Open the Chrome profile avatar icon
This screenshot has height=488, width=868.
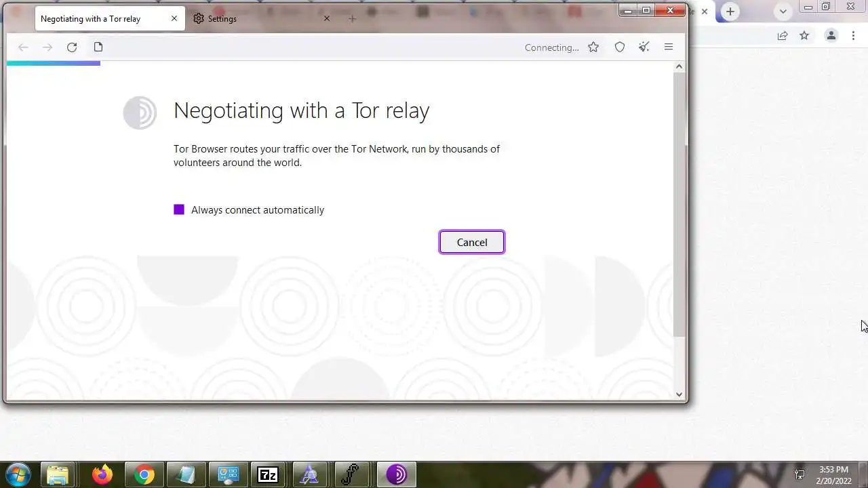pyautogui.click(x=831, y=35)
